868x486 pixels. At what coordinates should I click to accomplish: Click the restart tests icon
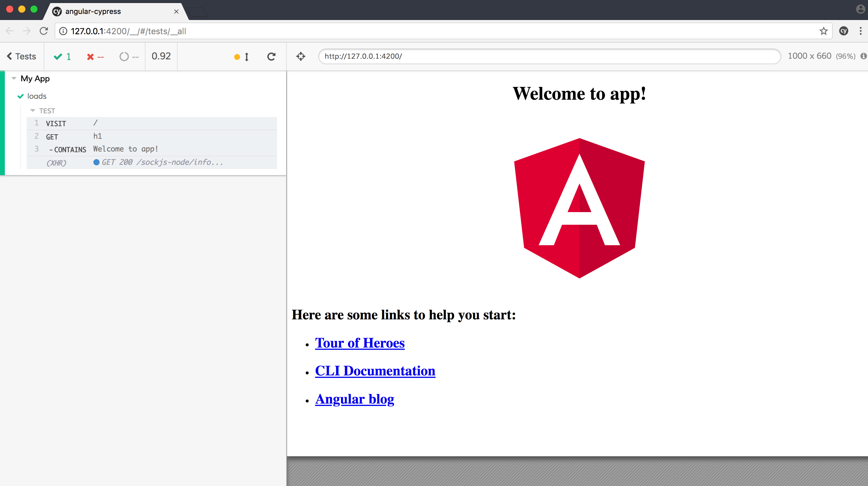coord(271,56)
